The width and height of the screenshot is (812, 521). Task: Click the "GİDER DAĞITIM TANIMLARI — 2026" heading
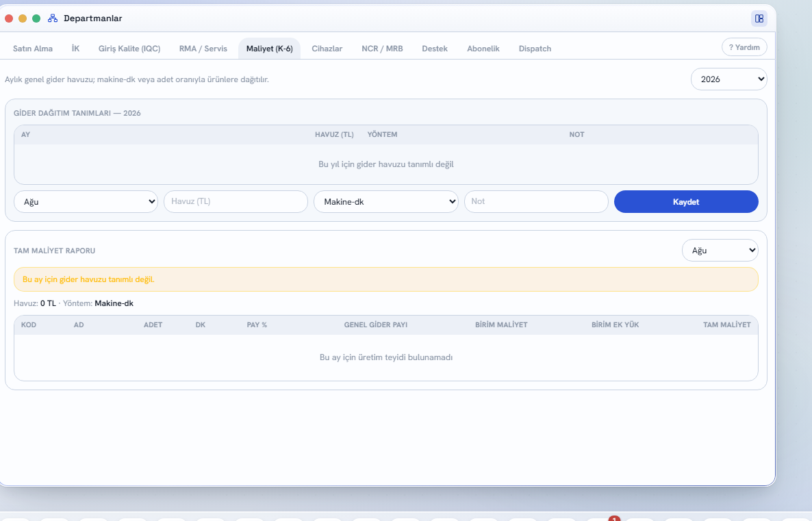(77, 113)
